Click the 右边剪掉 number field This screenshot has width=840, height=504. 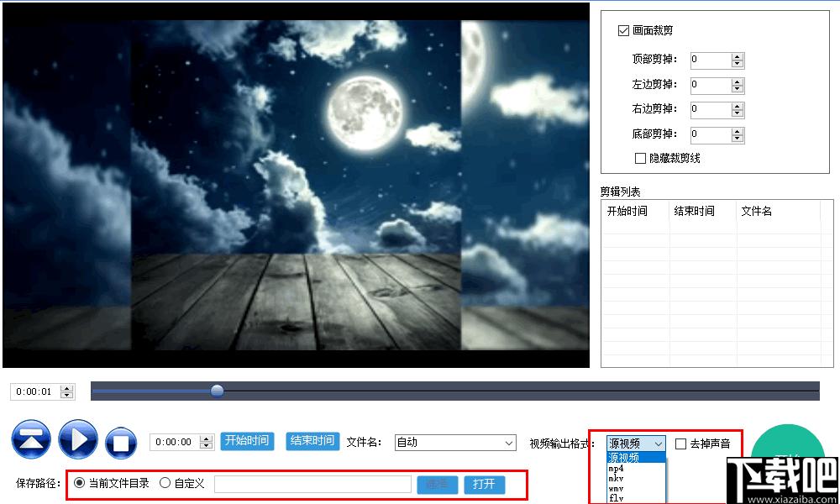click(x=710, y=110)
